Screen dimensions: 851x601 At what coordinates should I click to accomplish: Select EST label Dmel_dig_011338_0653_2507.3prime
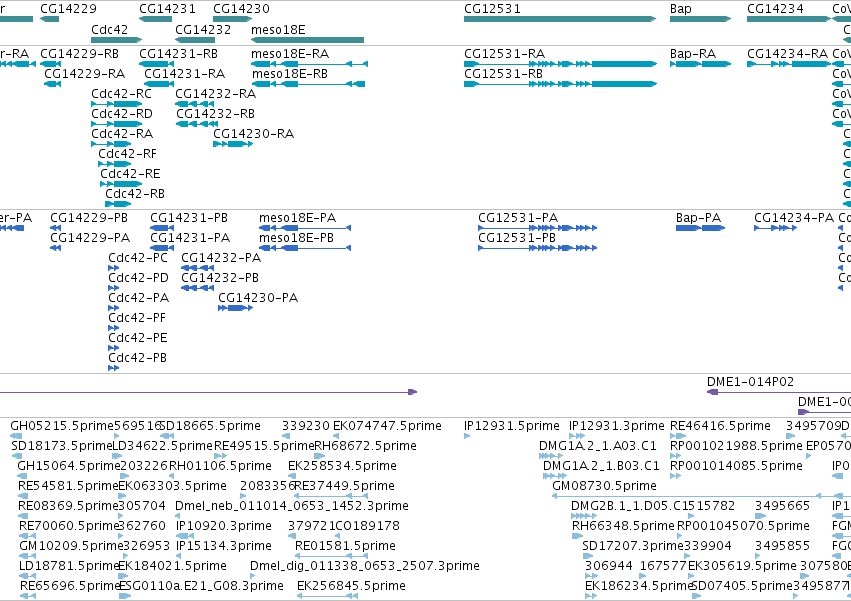[x=365, y=566]
